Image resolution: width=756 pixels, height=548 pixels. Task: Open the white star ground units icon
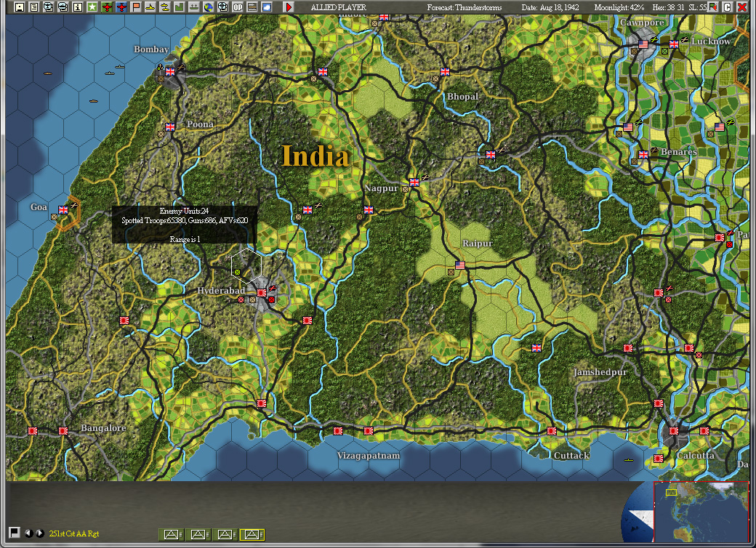click(92, 7)
